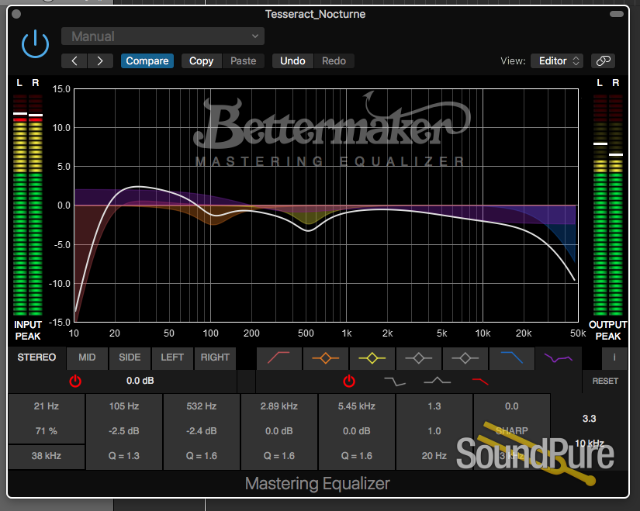Choose the red high-shelf curve shape icon
640x511 pixels.
click(x=480, y=382)
